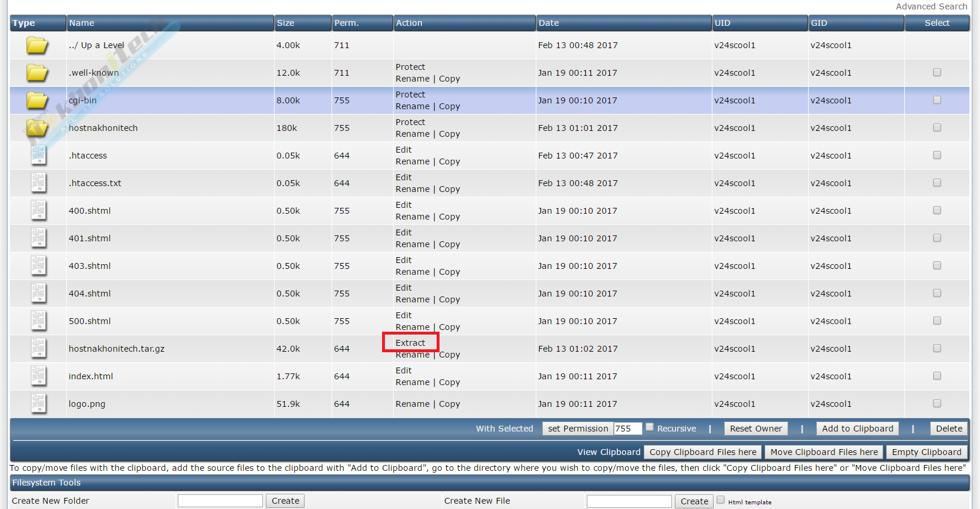This screenshot has width=980, height=509.
Task: Click the Delete button
Action: click(949, 429)
